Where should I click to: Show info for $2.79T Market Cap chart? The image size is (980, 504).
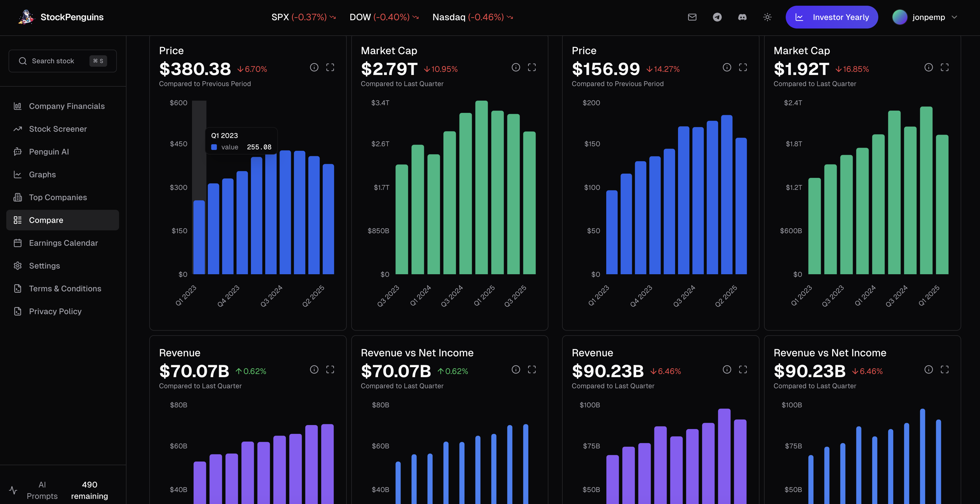tap(515, 67)
